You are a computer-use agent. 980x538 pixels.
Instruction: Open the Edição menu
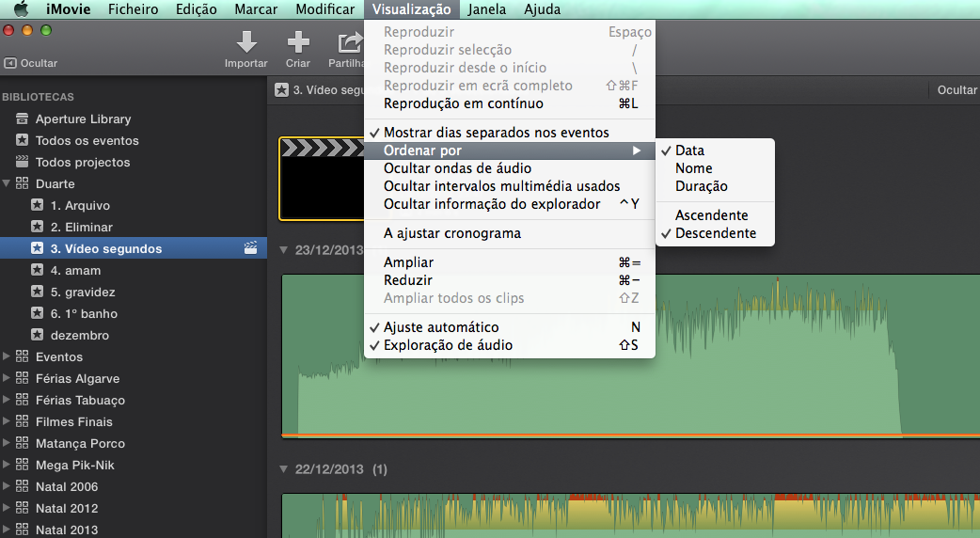pyautogui.click(x=197, y=9)
